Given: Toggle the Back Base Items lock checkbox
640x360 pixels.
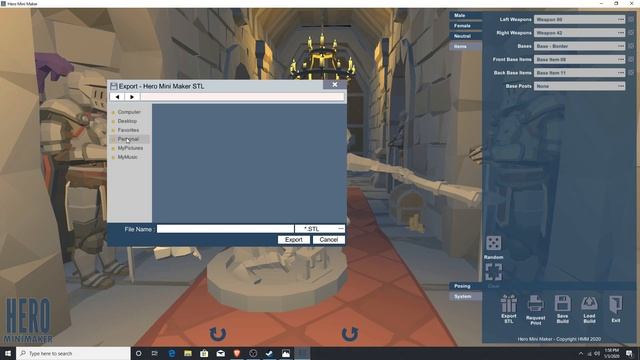Looking at the screenshot, I should [631, 73].
